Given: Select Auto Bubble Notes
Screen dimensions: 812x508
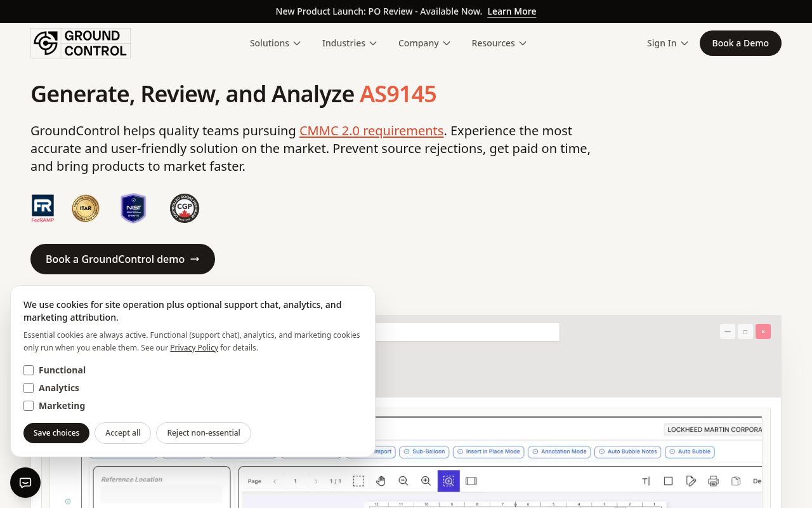Looking at the screenshot, I should click(628, 451).
